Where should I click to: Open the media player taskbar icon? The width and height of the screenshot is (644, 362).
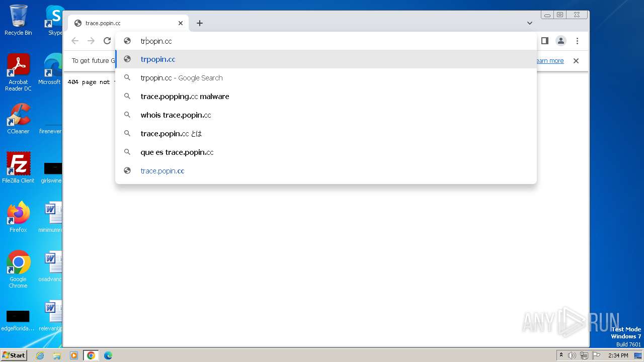(x=74, y=355)
